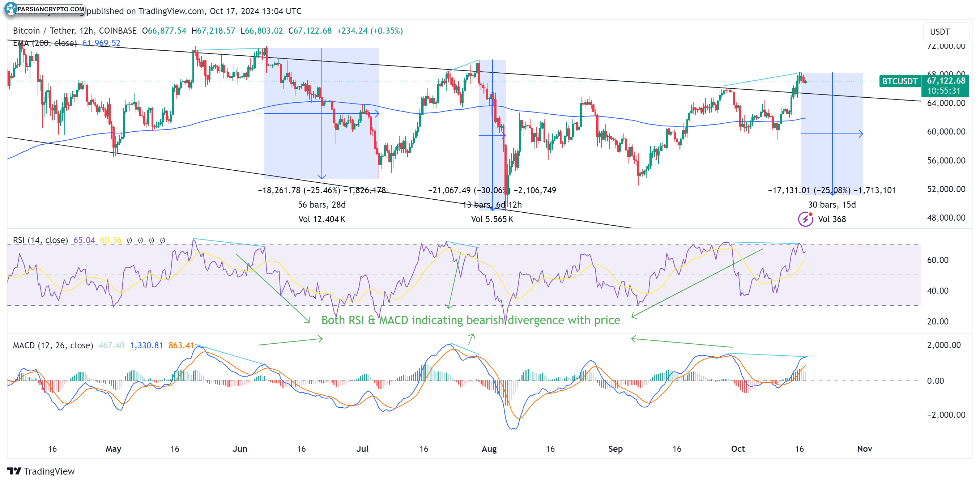Click the Jun label on time axis
The width and height of the screenshot is (980, 484).
[x=240, y=449]
